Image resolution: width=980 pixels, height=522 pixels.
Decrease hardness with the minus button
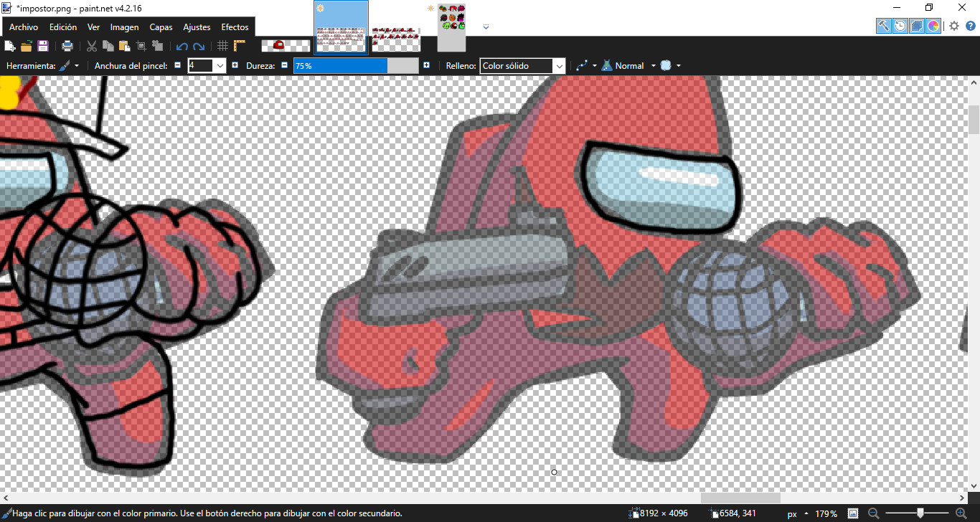tap(284, 65)
